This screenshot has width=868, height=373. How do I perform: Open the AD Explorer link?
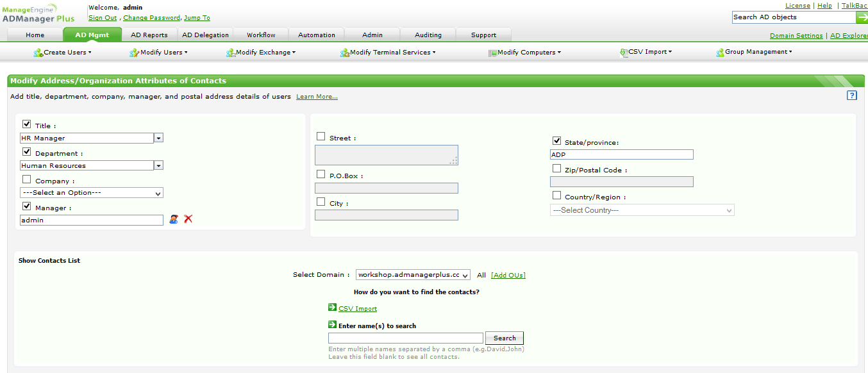(x=849, y=36)
